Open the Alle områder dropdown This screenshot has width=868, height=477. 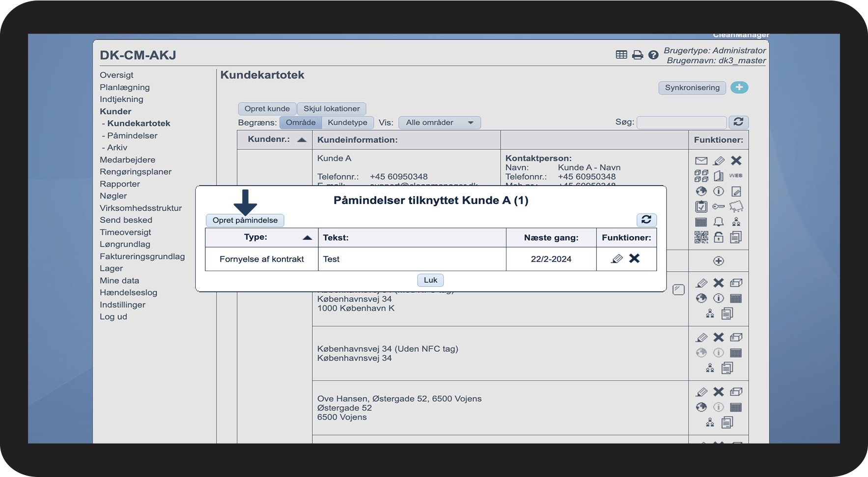click(x=439, y=122)
